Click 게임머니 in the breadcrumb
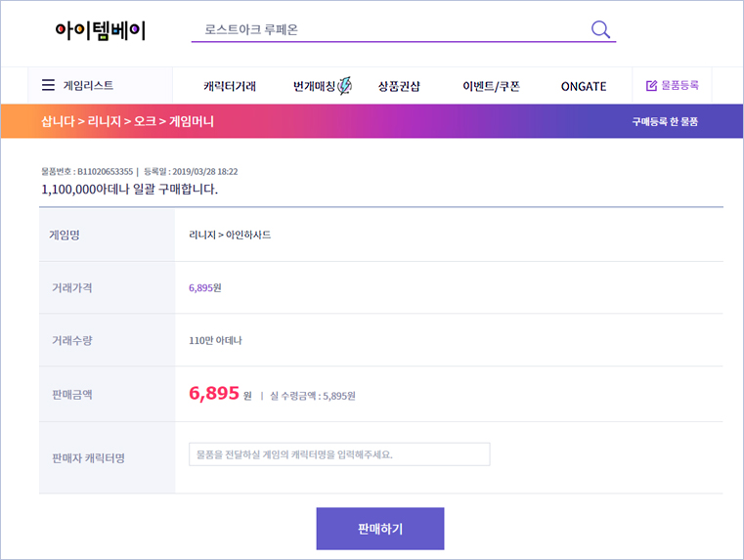Image resolution: width=744 pixels, height=560 pixels. point(192,121)
